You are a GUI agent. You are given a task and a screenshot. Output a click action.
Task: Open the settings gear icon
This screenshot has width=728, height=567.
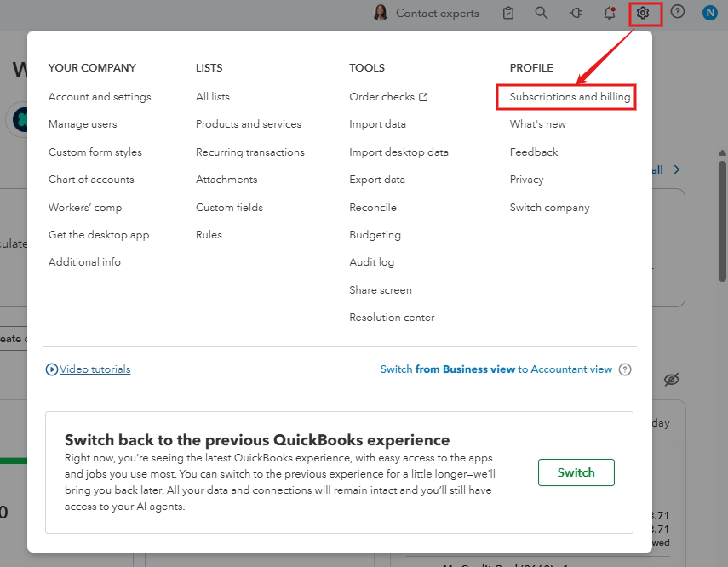pos(643,13)
